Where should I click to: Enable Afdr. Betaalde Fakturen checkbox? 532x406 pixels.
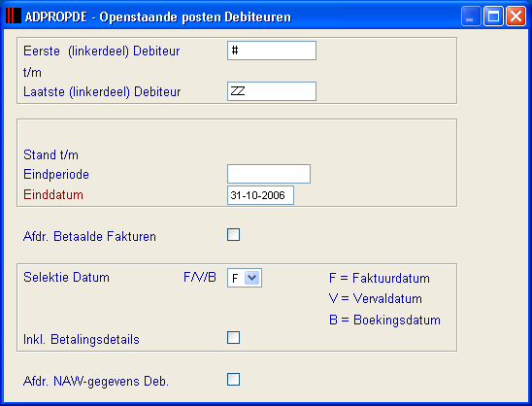coord(233,235)
